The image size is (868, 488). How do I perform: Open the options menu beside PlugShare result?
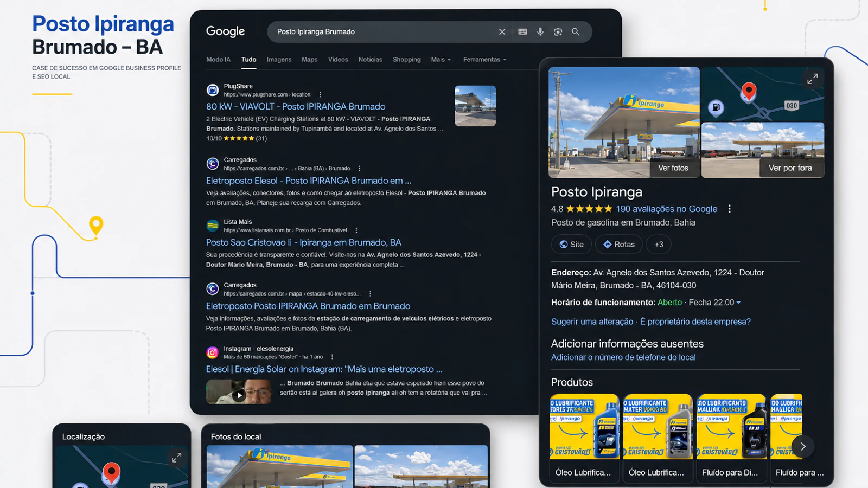pos(320,94)
